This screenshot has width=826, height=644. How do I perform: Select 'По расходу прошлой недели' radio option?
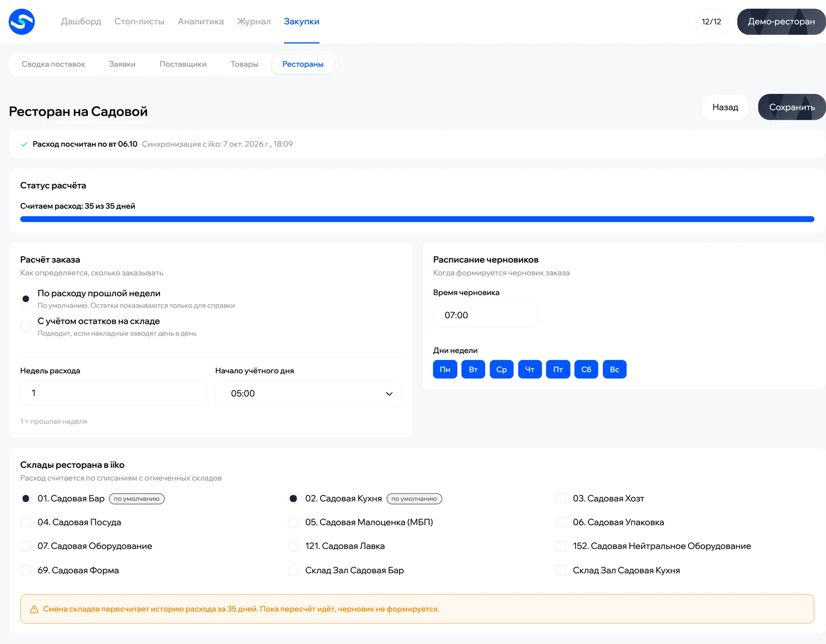[x=26, y=299]
